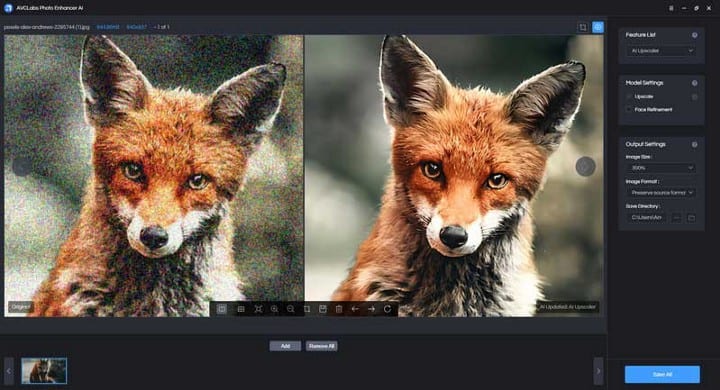Open the hamburger menu in title bar
The width and height of the screenshot is (720, 390).
[x=671, y=8]
